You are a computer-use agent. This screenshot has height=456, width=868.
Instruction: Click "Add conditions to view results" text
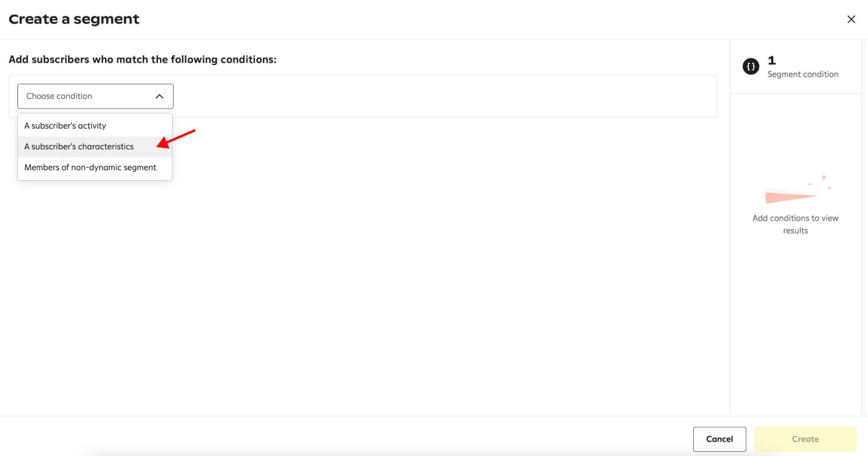795,224
